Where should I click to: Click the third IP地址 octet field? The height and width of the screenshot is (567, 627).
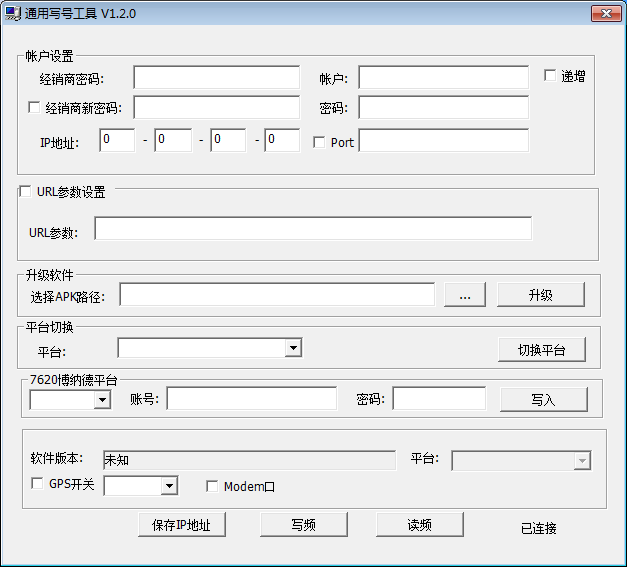pyautogui.click(x=228, y=140)
